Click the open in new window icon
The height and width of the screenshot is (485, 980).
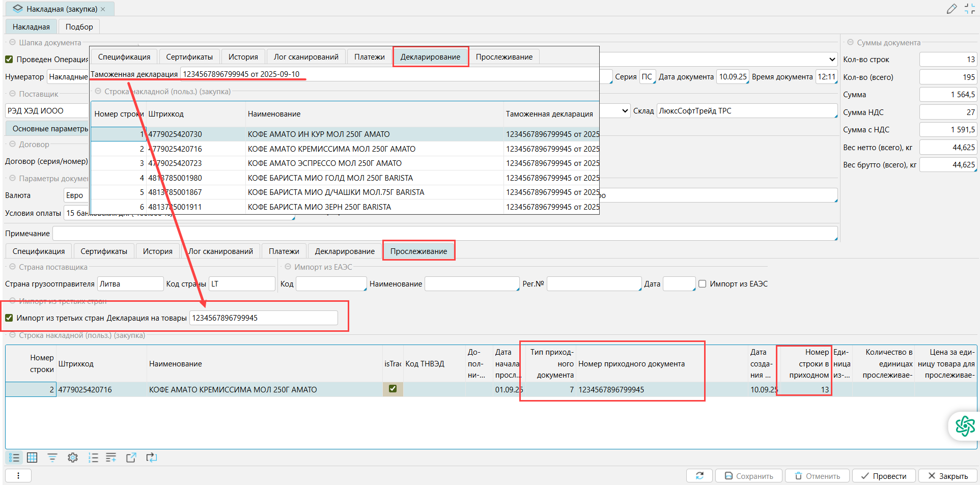131,458
